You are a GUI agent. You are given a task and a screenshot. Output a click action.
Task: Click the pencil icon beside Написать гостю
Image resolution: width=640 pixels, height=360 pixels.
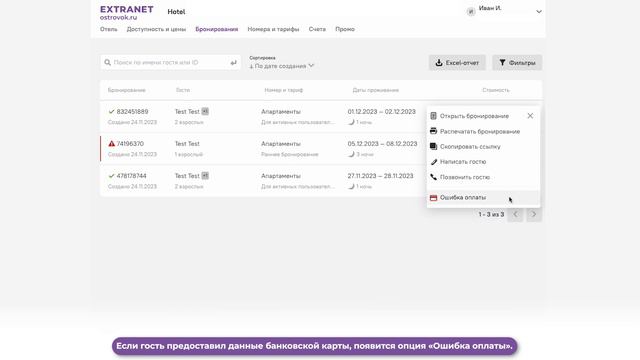433,162
